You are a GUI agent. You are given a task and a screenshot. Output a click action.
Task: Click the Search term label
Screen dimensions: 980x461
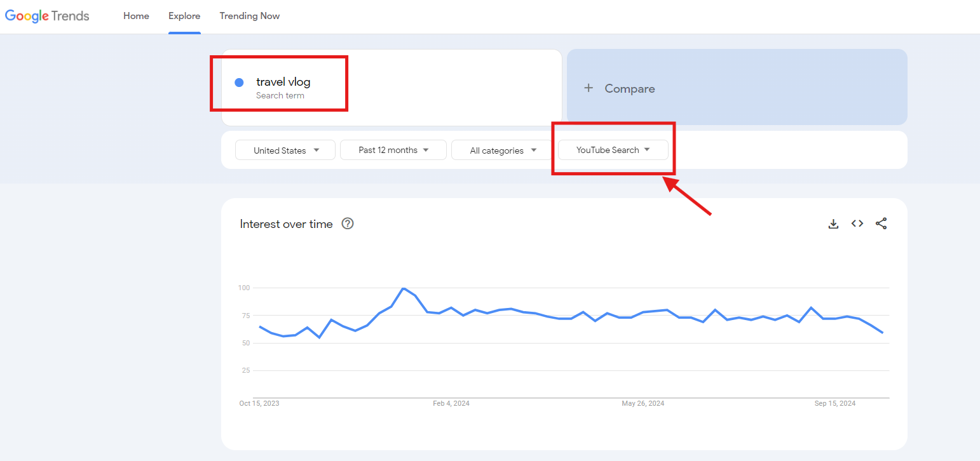[280, 96]
